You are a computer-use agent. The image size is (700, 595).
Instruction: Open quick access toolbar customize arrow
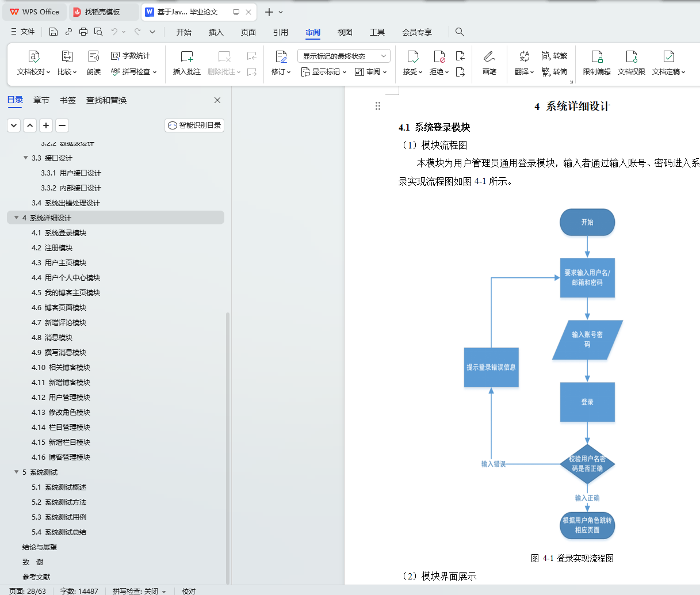pyautogui.click(x=152, y=32)
